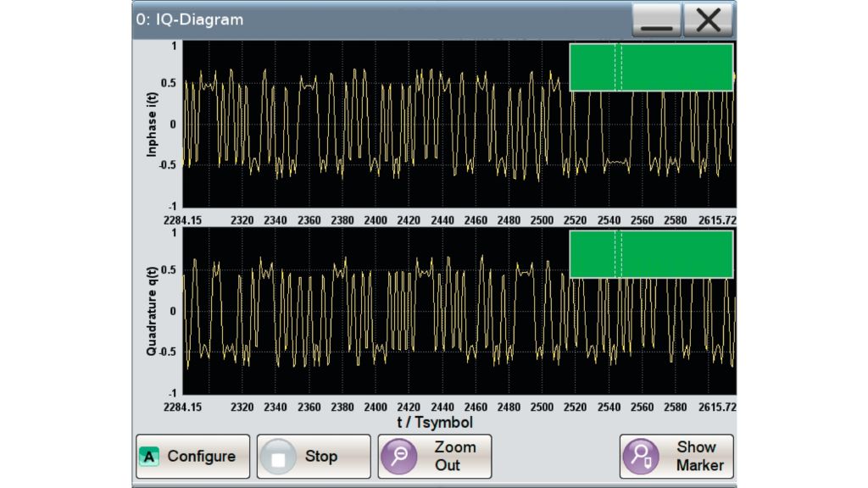Screen dimensions: 868x488
Task: Click the "0: IQ-Diagram" title bar
Action: tap(339, 19)
